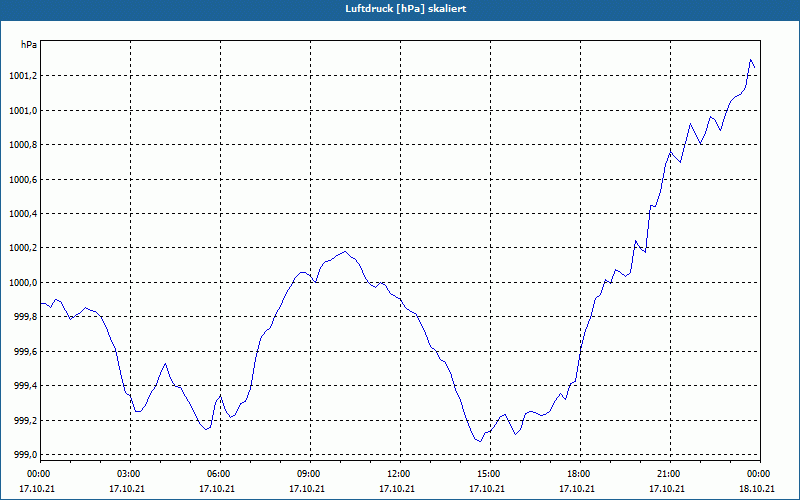
Task: Select the 999,0 bottom axis value
Action: [x=24, y=455]
